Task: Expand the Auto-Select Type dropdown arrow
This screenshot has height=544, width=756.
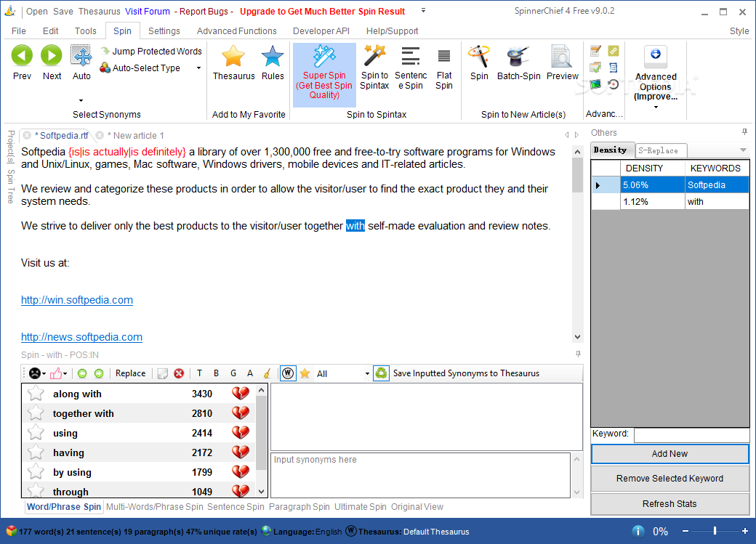Action: (198, 68)
